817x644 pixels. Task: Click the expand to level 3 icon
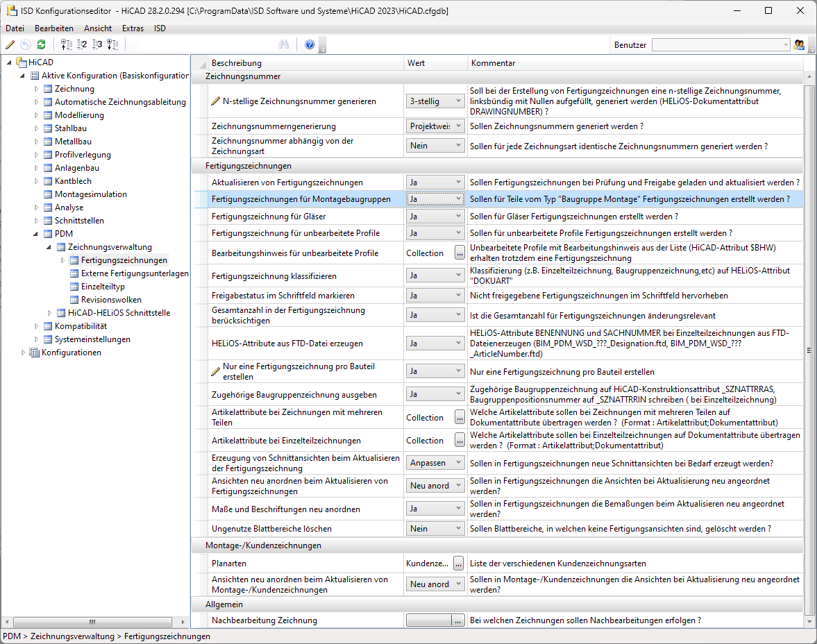click(x=97, y=45)
